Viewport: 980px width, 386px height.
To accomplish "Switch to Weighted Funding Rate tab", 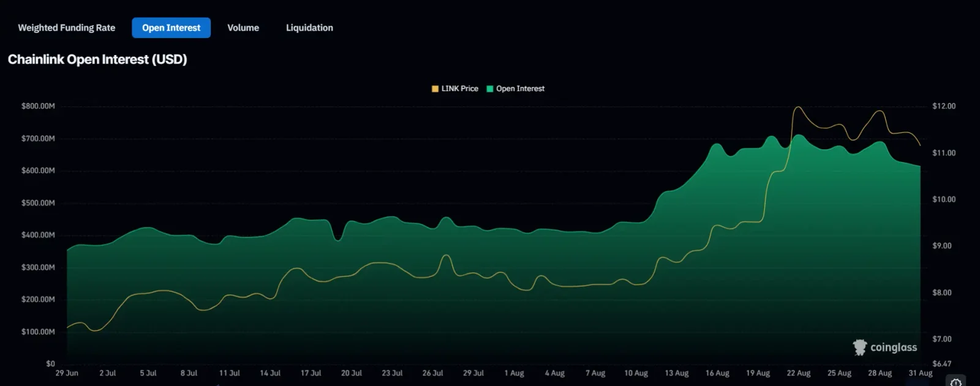I will pyautogui.click(x=66, y=28).
